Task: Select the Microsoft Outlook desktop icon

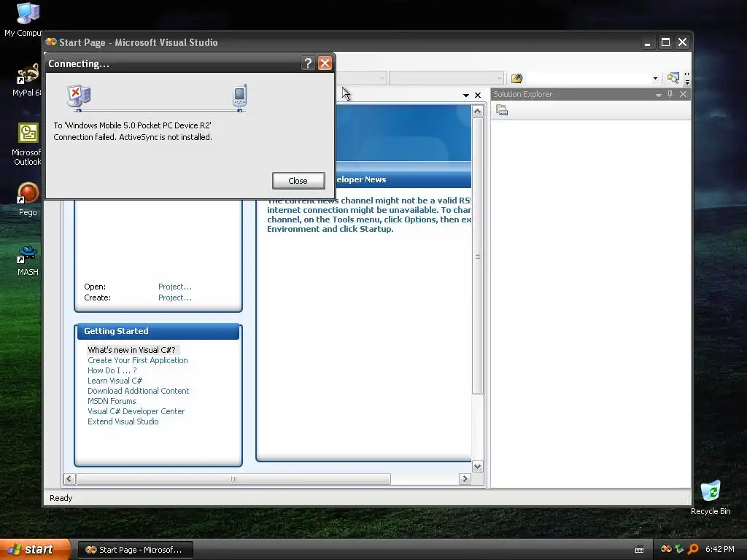Action: pyautogui.click(x=26, y=144)
